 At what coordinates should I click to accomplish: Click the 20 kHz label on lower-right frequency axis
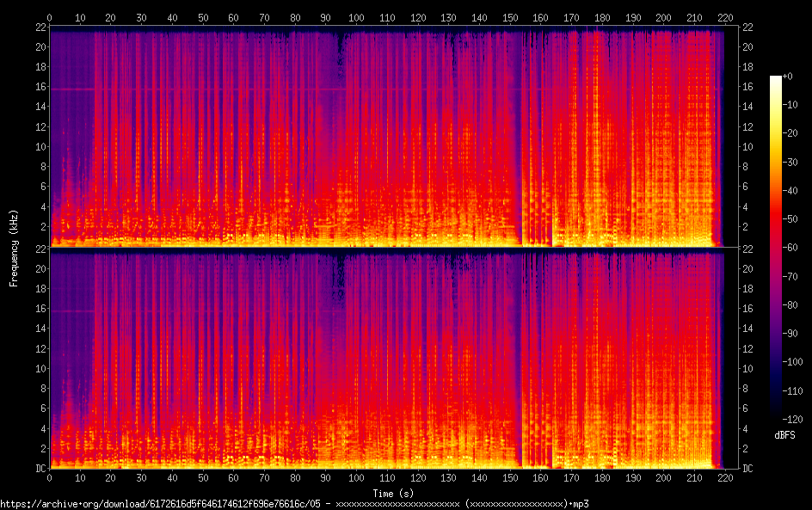[x=747, y=268]
